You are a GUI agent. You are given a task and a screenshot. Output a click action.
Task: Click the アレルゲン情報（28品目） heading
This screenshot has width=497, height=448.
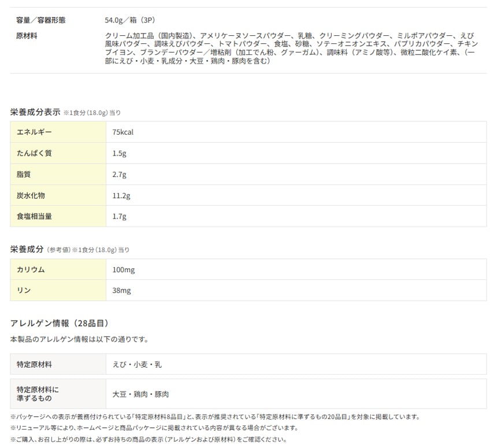(x=61, y=323)
